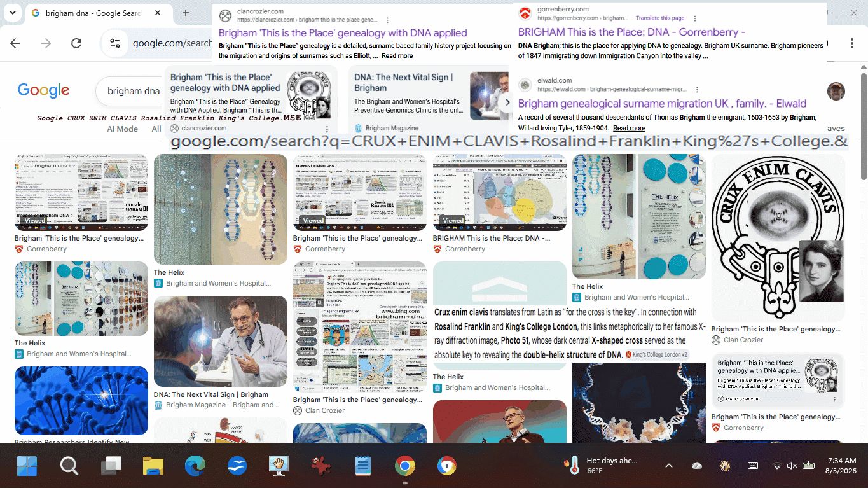Screen dimensions: 868x488
Task: Open Wi-Fi network settings in the tray
Action: (776, 466)
